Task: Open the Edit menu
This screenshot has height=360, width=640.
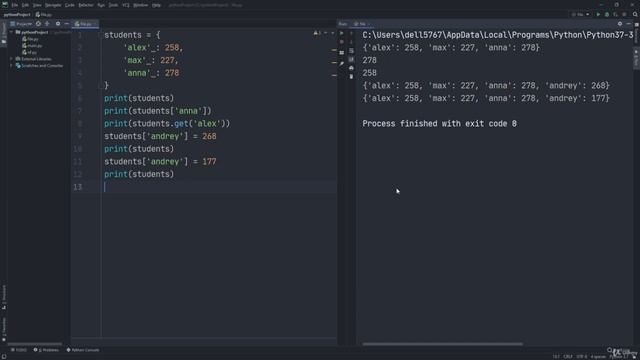Action: (25, 5)
